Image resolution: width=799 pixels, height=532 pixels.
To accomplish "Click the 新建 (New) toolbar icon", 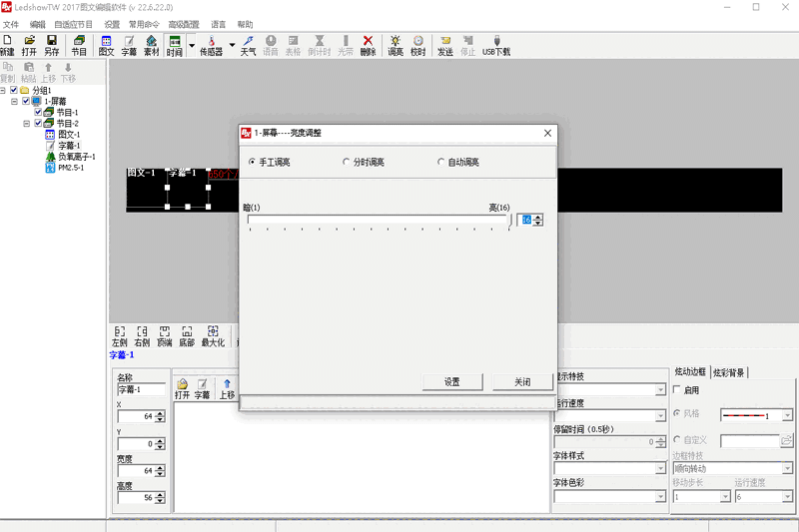I will (x=8, y=45).
